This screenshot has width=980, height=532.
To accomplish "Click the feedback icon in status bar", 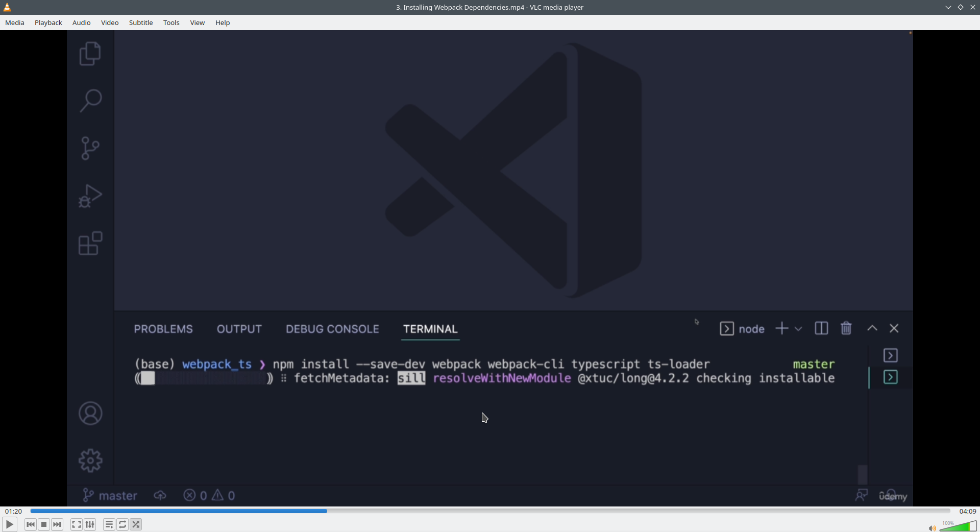I will click(862, 495).
